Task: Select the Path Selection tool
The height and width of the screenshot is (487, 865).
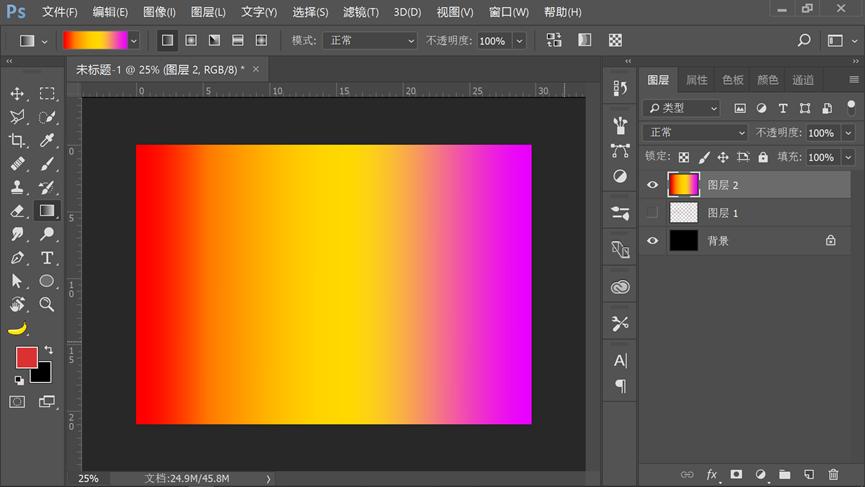Action: pos(17,281)
